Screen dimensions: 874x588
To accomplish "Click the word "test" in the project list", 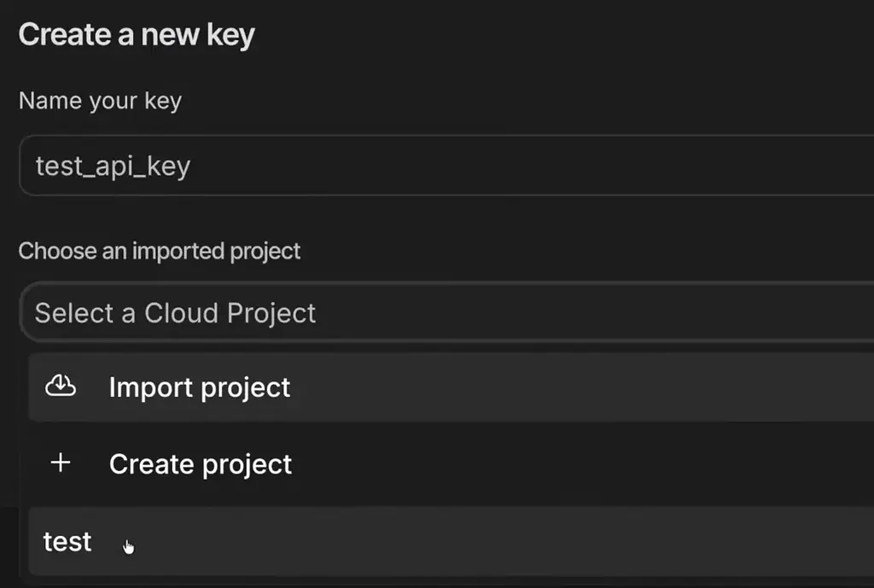I will coord(67,542).
